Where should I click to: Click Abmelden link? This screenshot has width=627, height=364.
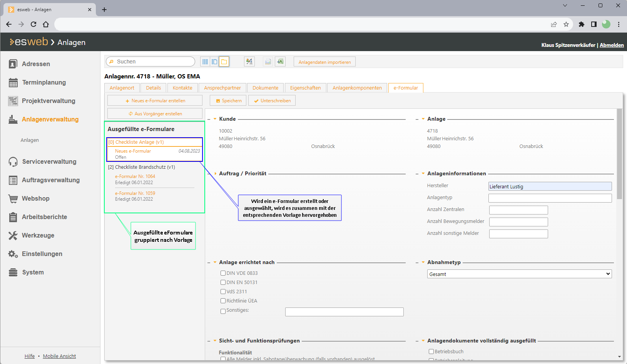pyautogui.click(x=612, y=45)
